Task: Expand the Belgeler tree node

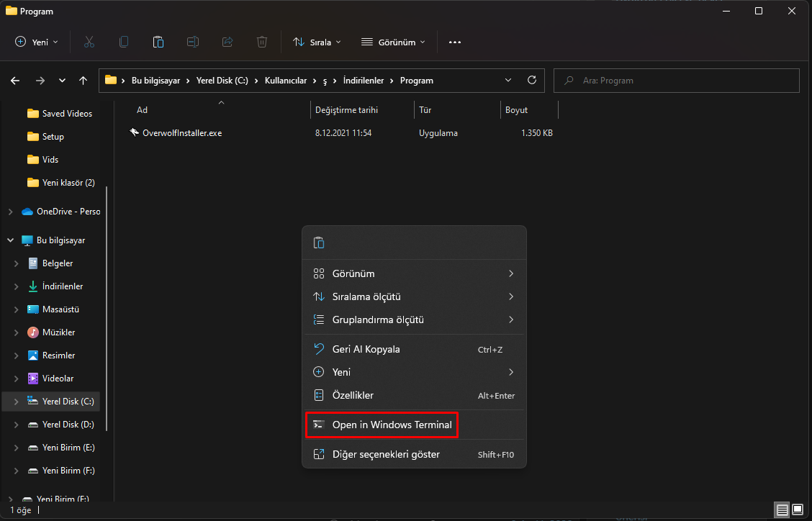Action: [x=16, y=263]
